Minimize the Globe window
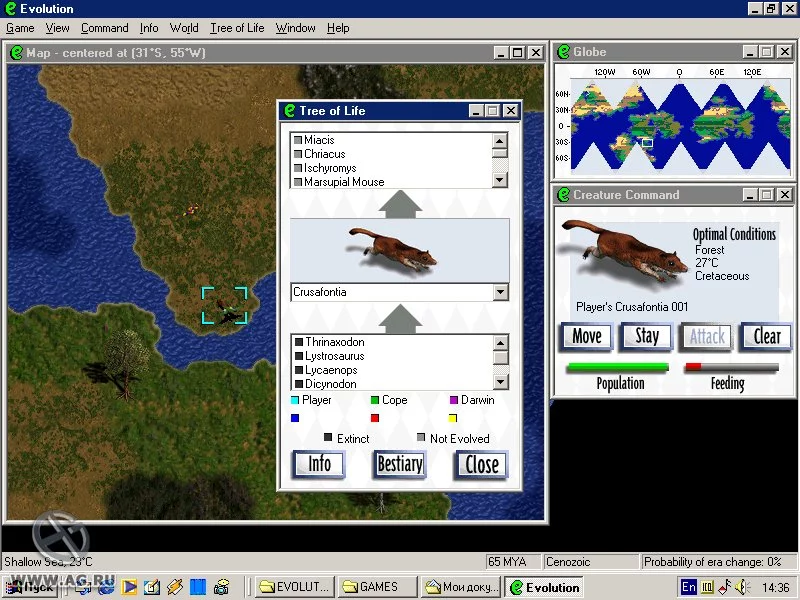Screen dimensions: 800x600 coord(749,52)
